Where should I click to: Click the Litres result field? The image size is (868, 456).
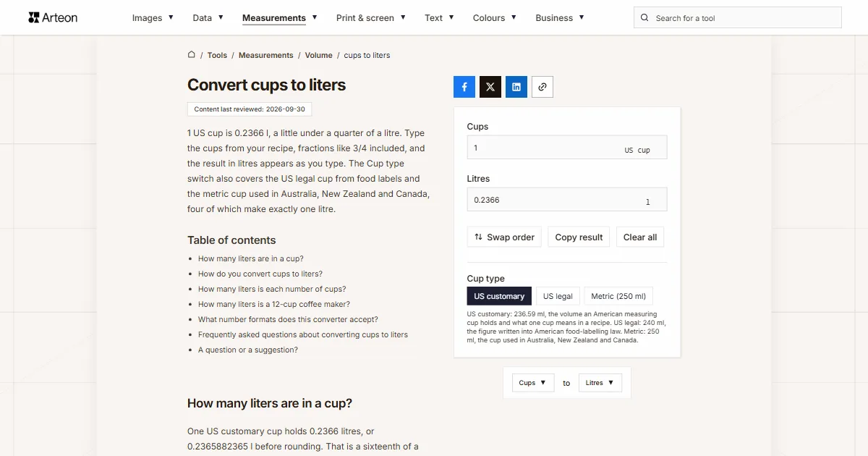(567, 200)
